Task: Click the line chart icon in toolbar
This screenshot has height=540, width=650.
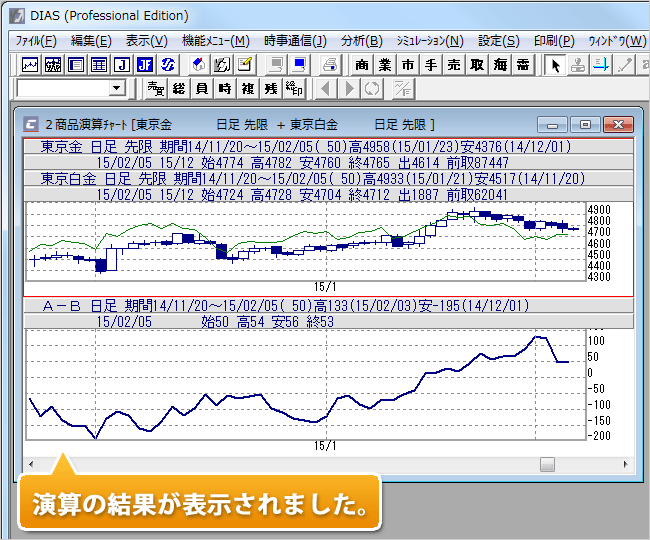Action: pyautogui.click(x=31, y=65)
